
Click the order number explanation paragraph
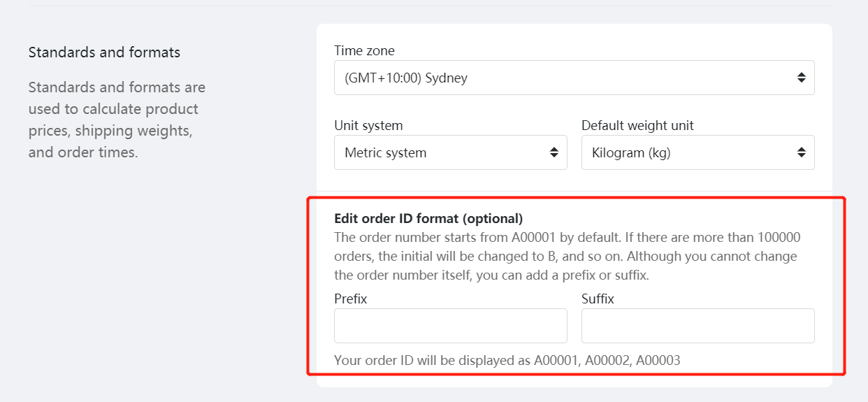click(x=567, y=256)
